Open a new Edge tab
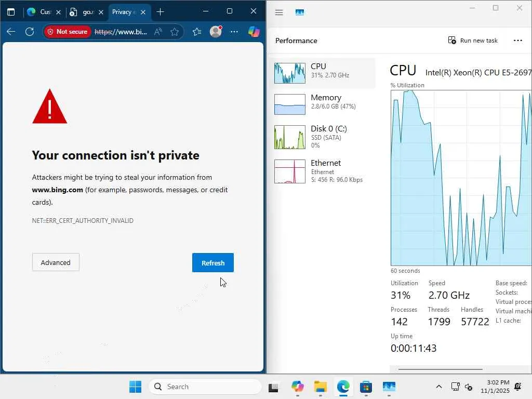 point(160,12)
